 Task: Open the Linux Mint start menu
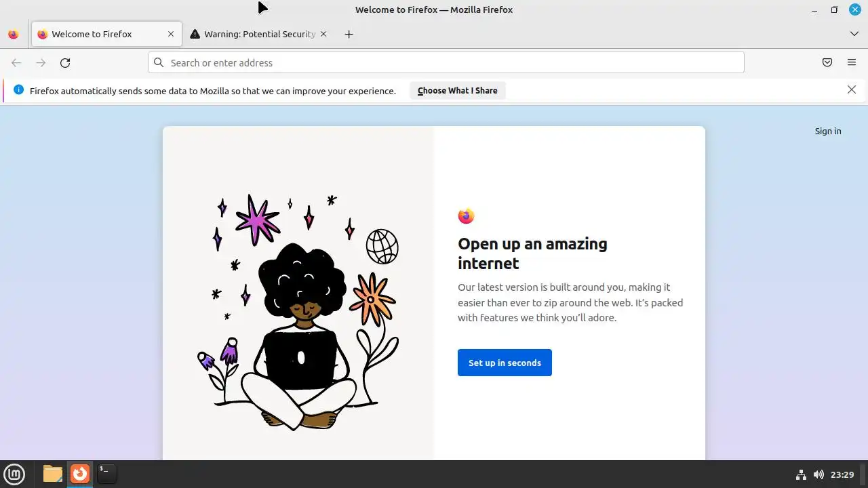pyautogui.click(x=14, y=474)
